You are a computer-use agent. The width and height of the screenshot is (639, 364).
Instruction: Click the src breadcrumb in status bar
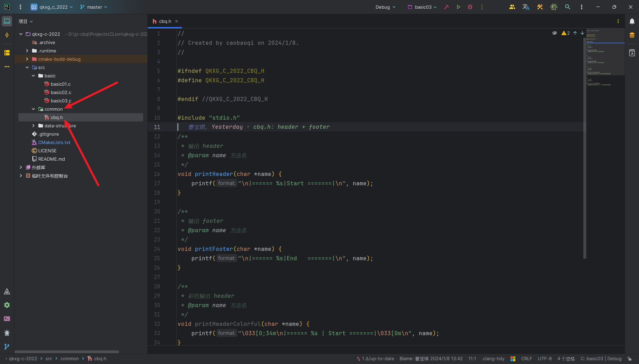click(49, 359)
